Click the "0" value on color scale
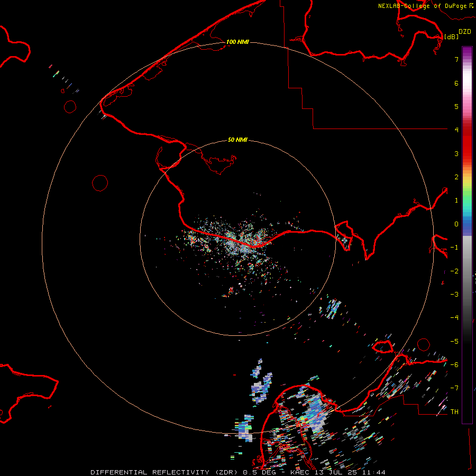This screenshot has height=476, width=476. 456,224
